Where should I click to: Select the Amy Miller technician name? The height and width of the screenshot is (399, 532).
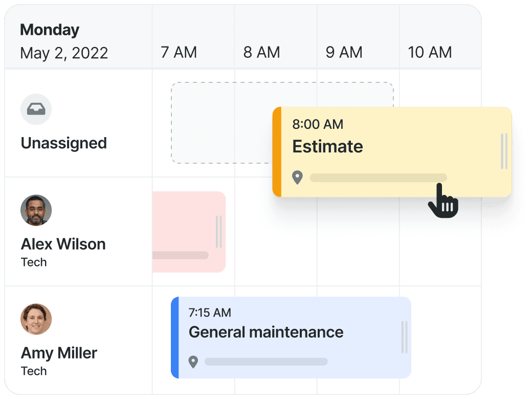coord(59,353)
